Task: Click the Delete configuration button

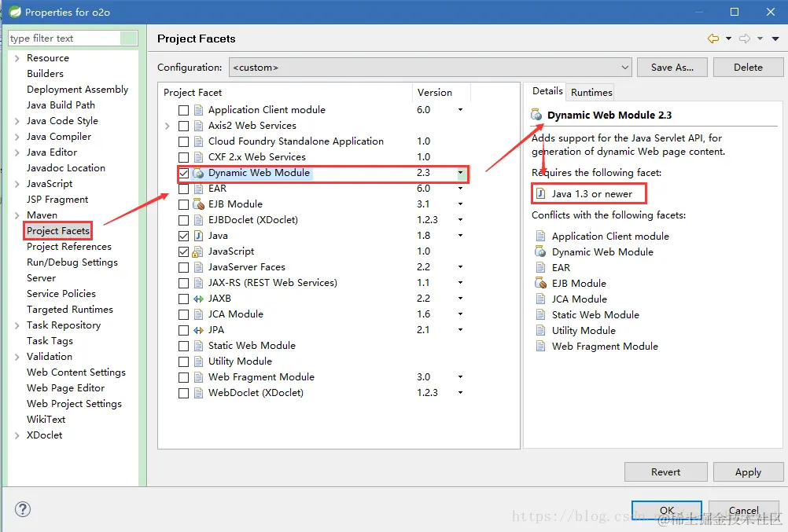Action: pos(748,68)
